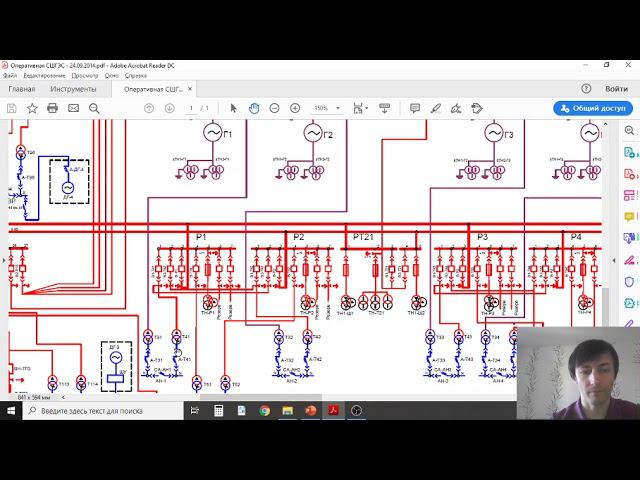The image size is (640, 480).
Task: Switch to the Инструменты tab
Action: pos(73,89)
